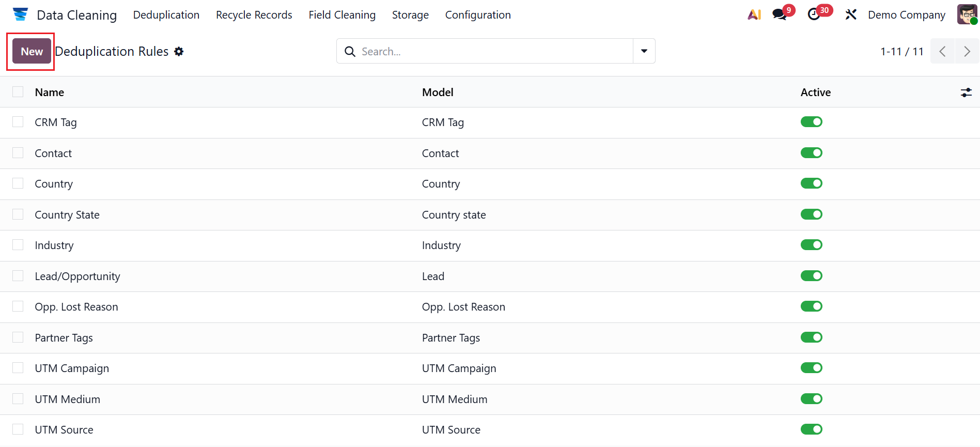Toggle off the UTM Source rule
980x447 pixels.
[811, 429]
